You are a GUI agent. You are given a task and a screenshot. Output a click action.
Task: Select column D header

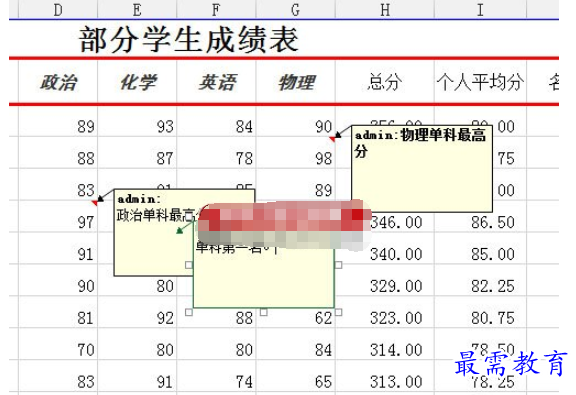[x=58, y=10]
